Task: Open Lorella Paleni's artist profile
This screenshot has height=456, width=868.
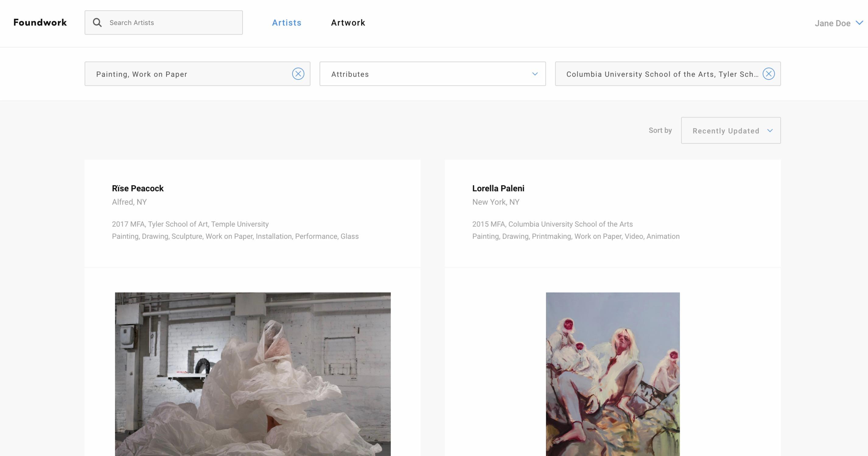Action: pyautogui.click(x=498, y=188)
